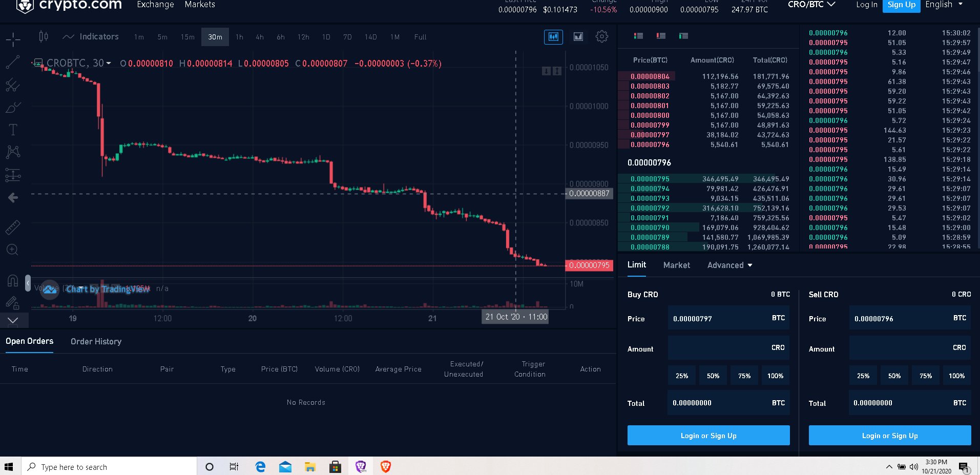Select the text annotation tool
The image size is (980, 475).
point(13,130)
